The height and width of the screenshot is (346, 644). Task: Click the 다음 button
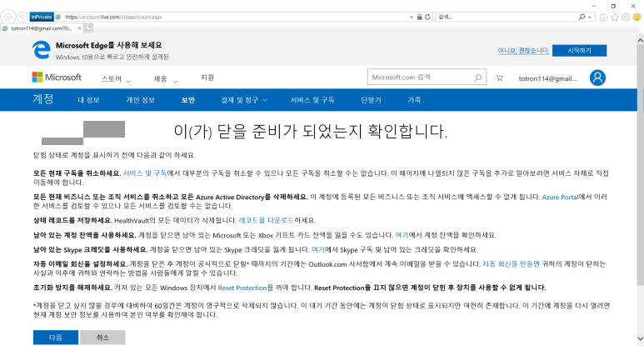[56, 338]
